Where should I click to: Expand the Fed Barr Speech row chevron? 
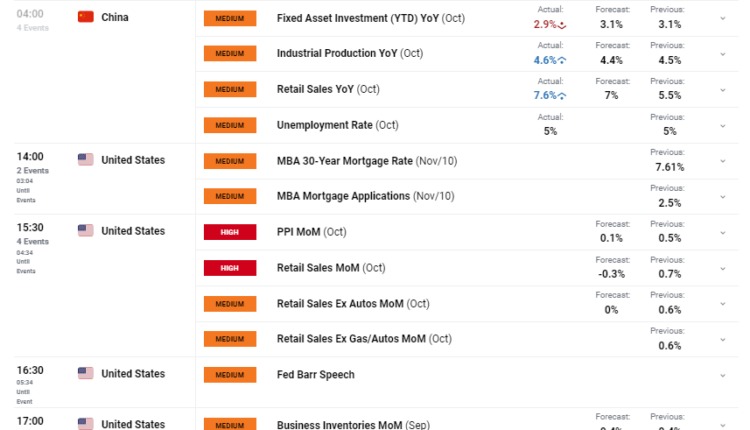point(723,375)
